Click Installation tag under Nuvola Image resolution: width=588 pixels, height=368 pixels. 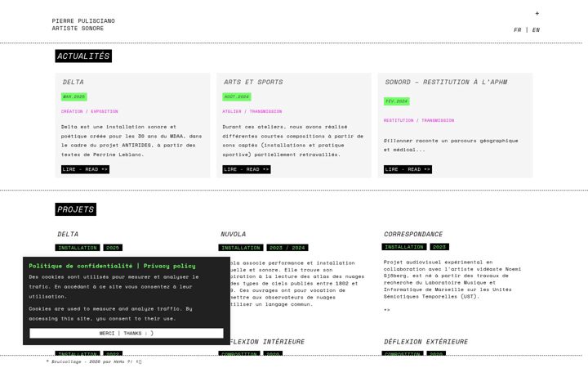pos(241,248)
